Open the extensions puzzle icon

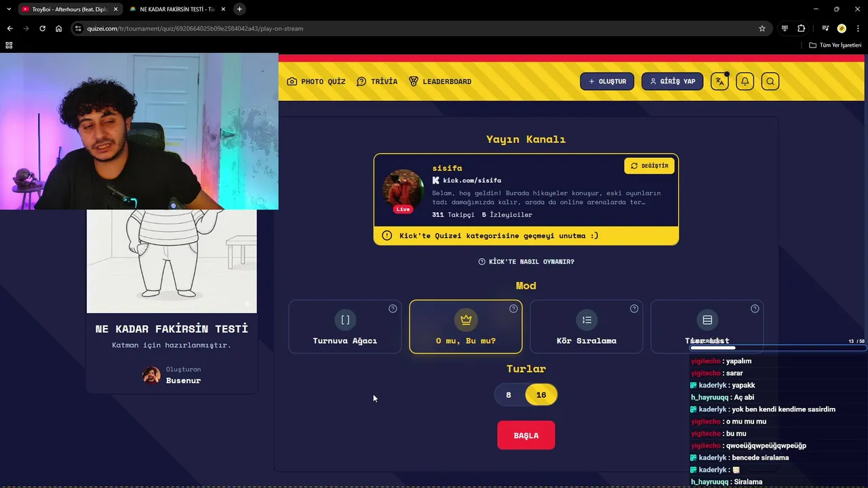tap(802, 28)
